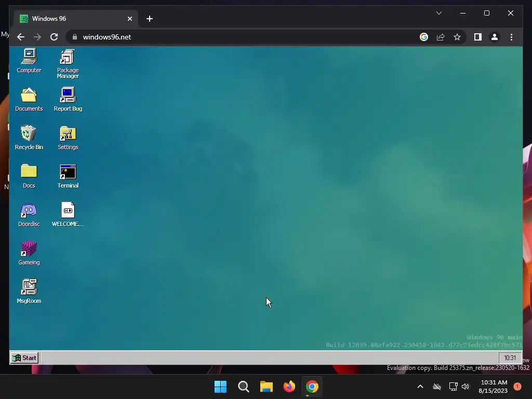Click Chrome icon in taskbar
Screen dimensions: 532x399
pyautogui.click(x=312, y=387)
